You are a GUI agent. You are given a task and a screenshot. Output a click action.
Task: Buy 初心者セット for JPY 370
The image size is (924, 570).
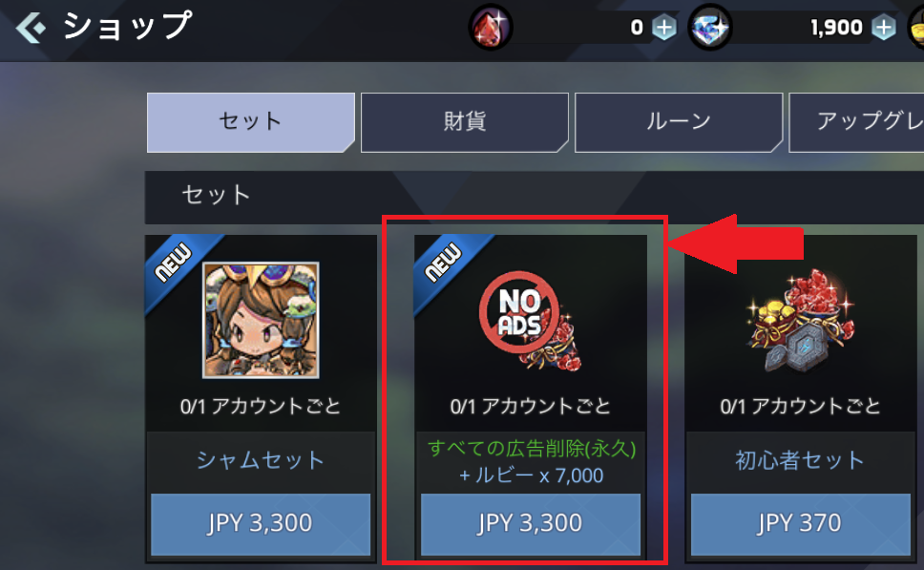800,524
